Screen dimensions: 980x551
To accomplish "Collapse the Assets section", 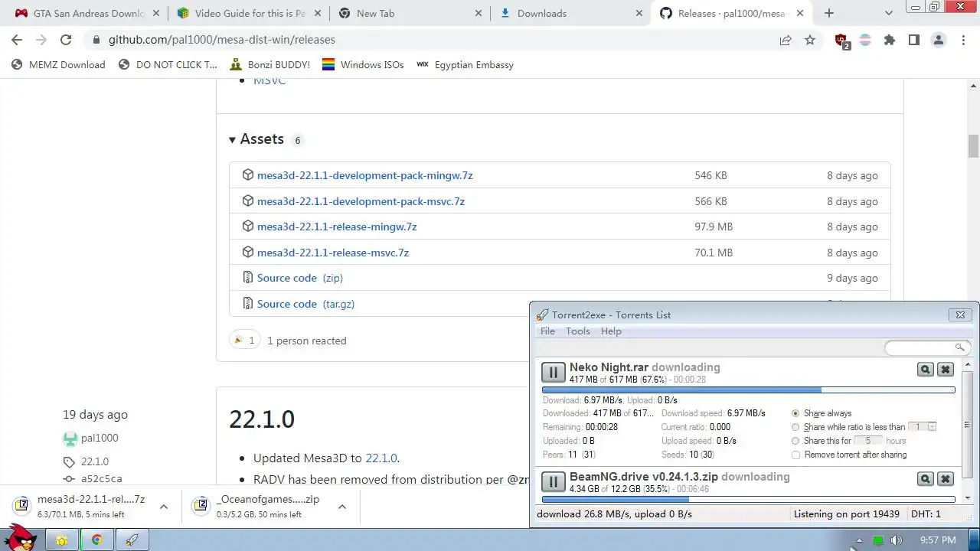I will click(256, 139).
